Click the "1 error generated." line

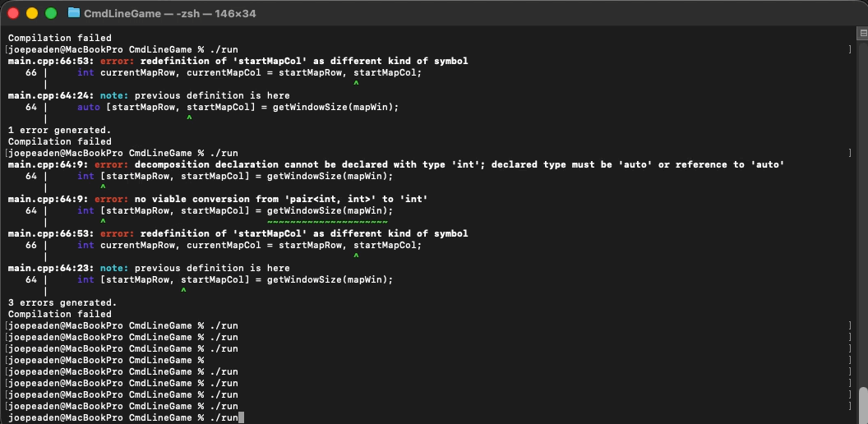point(59,130)
